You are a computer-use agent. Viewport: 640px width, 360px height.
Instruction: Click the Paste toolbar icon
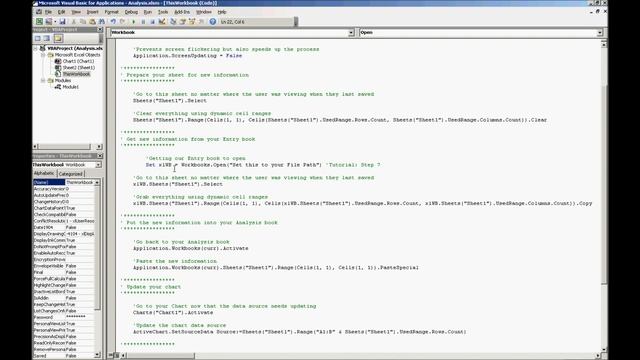coord(92,22)
